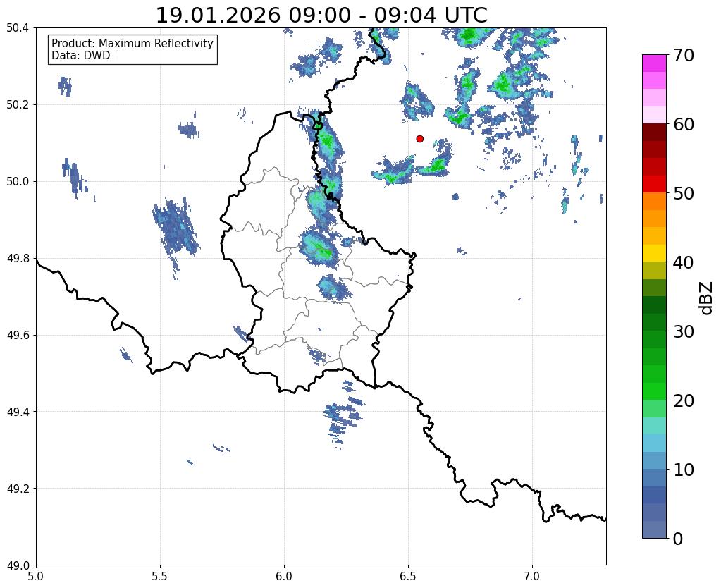Click the x-axis label 7.0
The image size is (721, 588).
coord(532,576)
